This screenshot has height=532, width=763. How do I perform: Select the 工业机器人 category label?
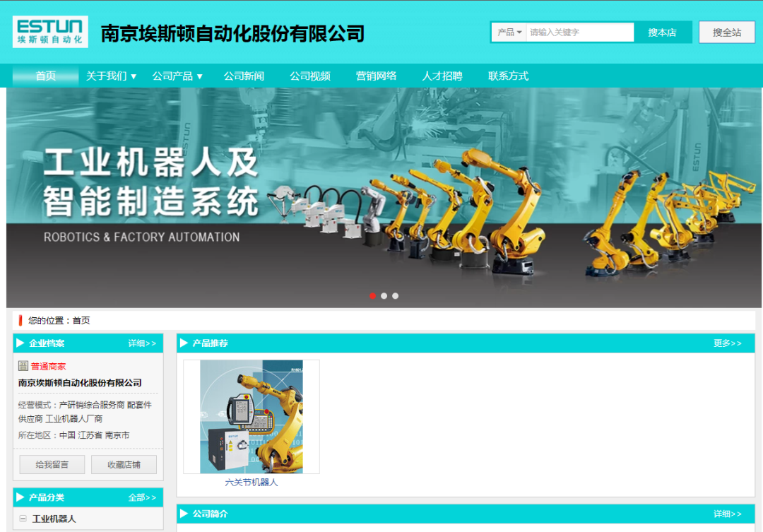pyautogui.click(x=54, y=519)
